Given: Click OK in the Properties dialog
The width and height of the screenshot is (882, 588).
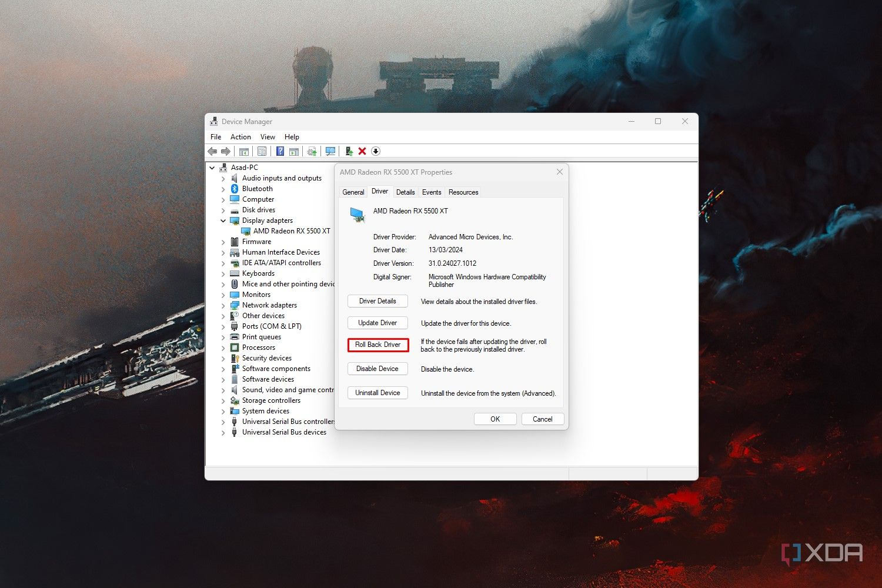Looking at the screenshot, I should pyautogui.click(x=495, y=419).
